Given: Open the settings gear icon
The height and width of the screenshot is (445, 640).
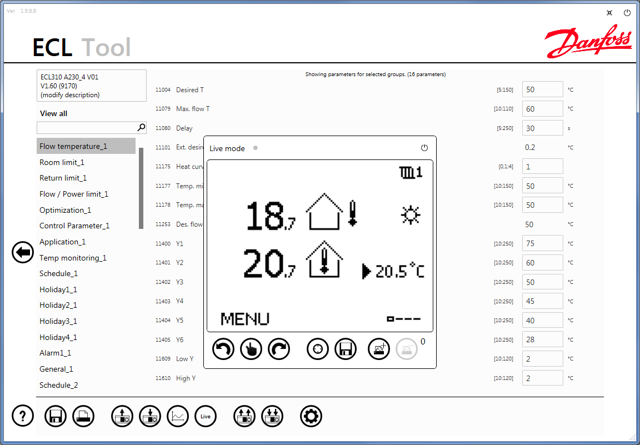Looking at the screenshot, I should coord(311,416).
